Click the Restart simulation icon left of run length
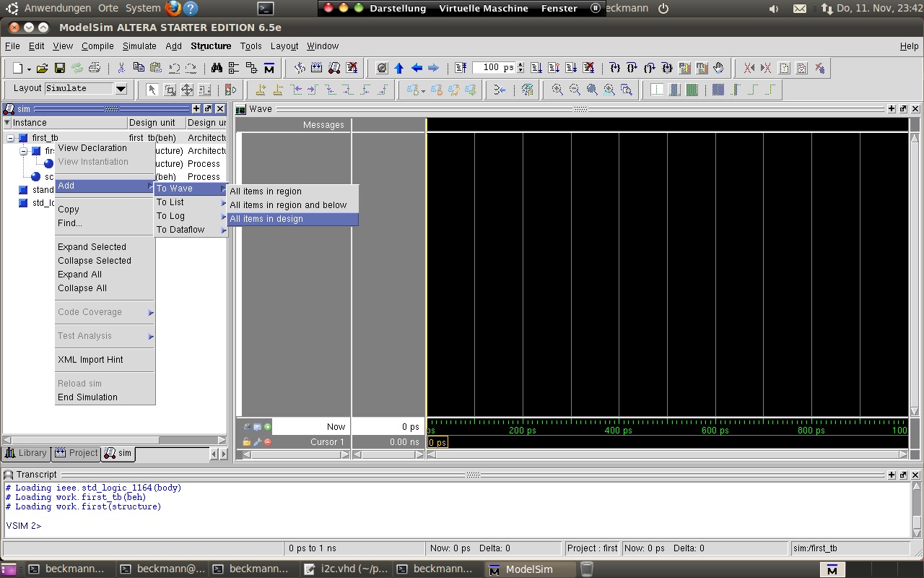The width and height of the screenshot is (924, 578). [x=461, y=68]
